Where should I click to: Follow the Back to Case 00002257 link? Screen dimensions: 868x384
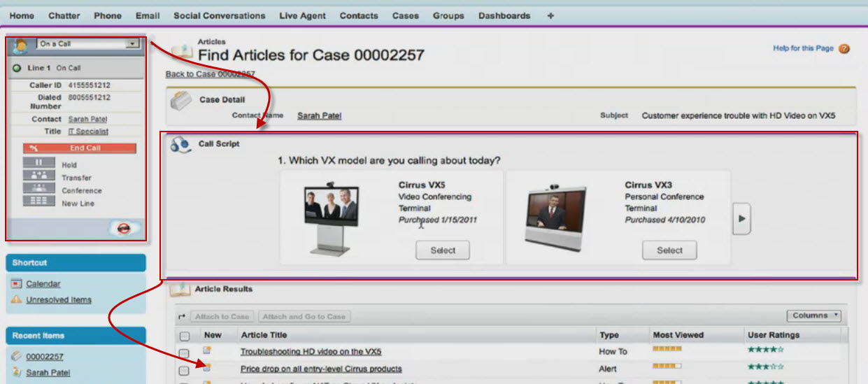pos(211,73)
